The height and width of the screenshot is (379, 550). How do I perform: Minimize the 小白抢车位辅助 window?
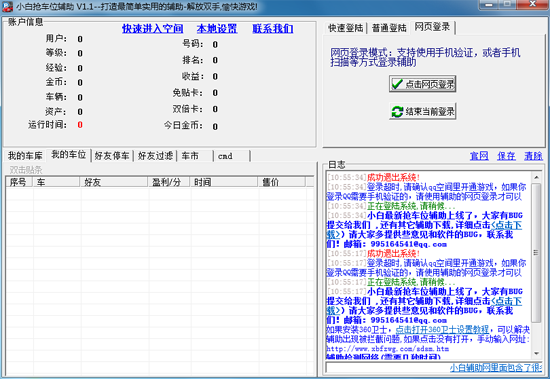coord(489,4)
